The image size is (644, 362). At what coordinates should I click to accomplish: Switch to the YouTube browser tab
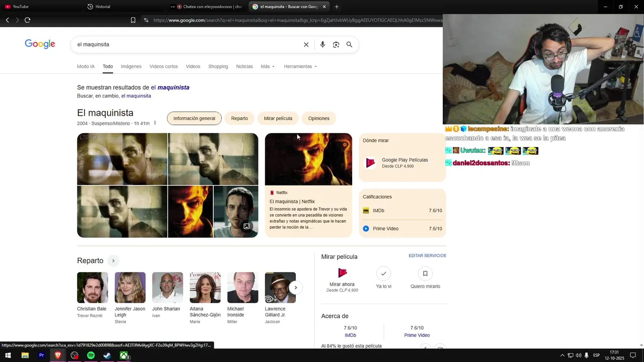[40, 7]
